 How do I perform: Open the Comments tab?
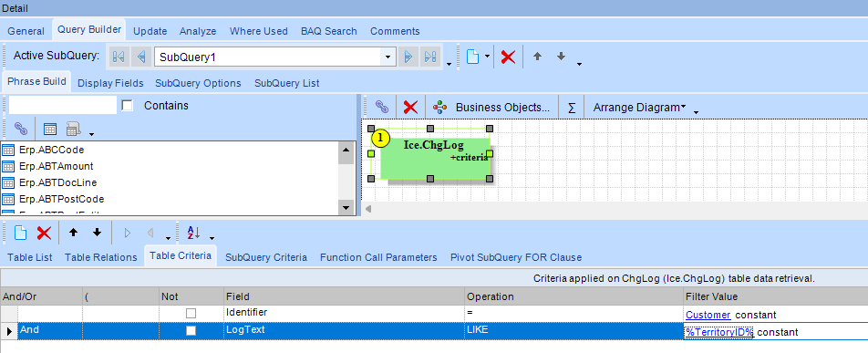[x=395, y=31]
